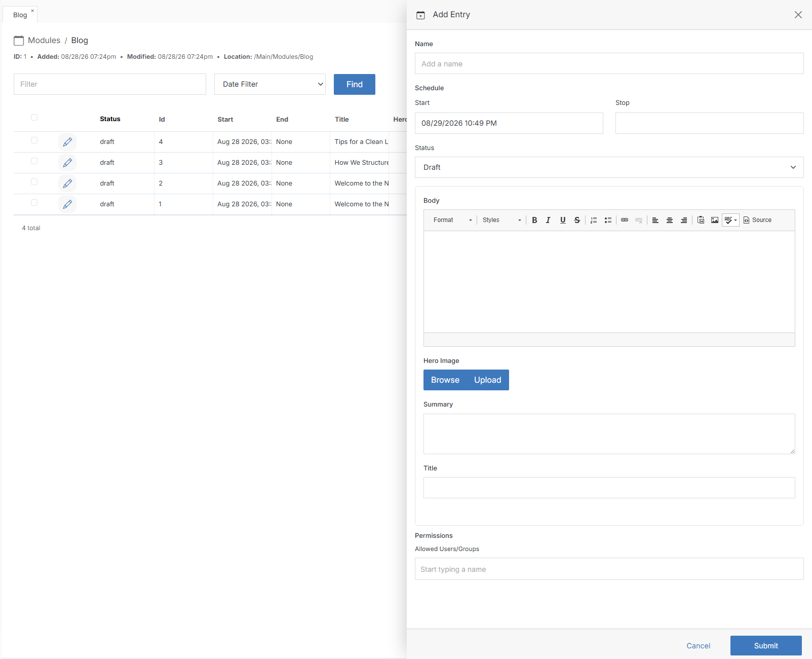
Task: Submit the new entry
Action: click(x=766, y=646)
